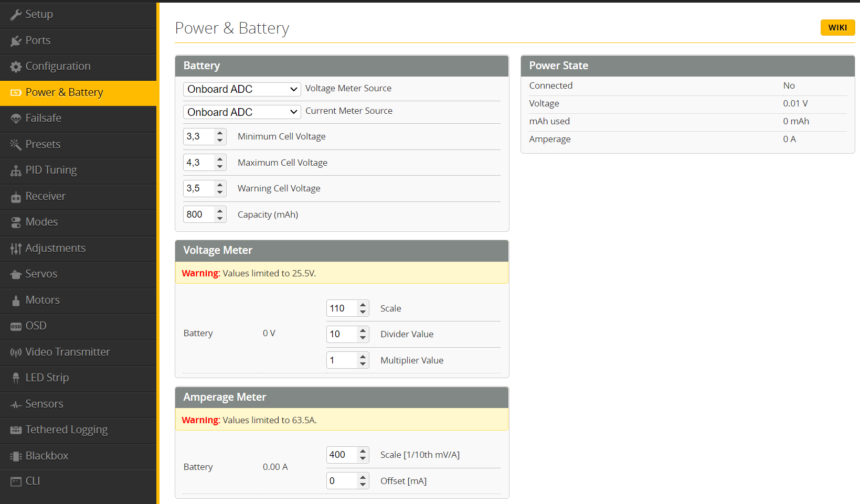Go to the CLI tab
This screenshot has width=860, height=504.
33,481
